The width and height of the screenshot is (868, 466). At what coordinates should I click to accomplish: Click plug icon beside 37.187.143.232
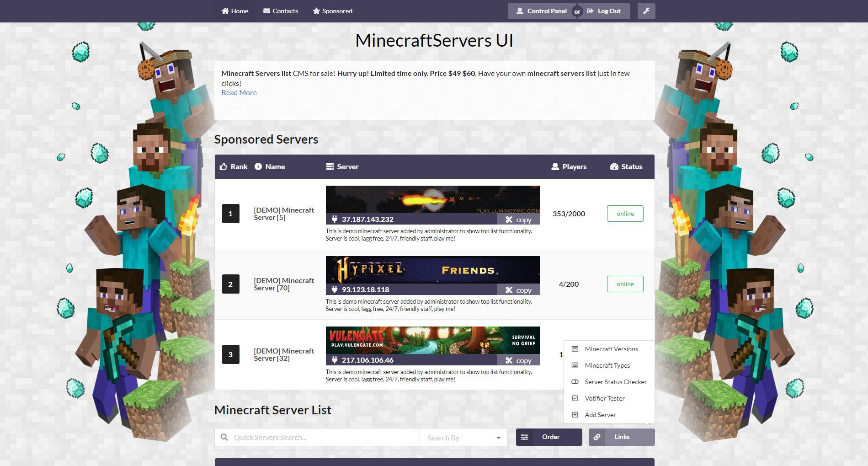coord(334,219)
